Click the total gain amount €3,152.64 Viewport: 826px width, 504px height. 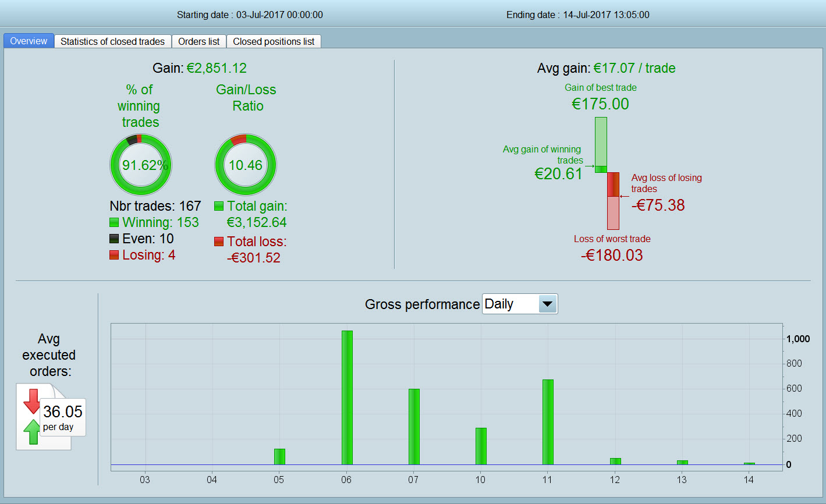257,222
